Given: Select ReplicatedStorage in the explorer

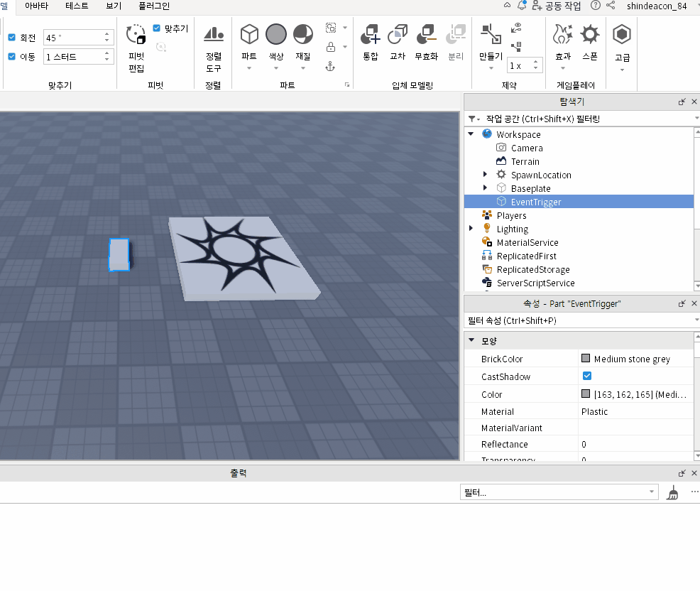Looking at the screenshot, I should (x=533, y=269).
